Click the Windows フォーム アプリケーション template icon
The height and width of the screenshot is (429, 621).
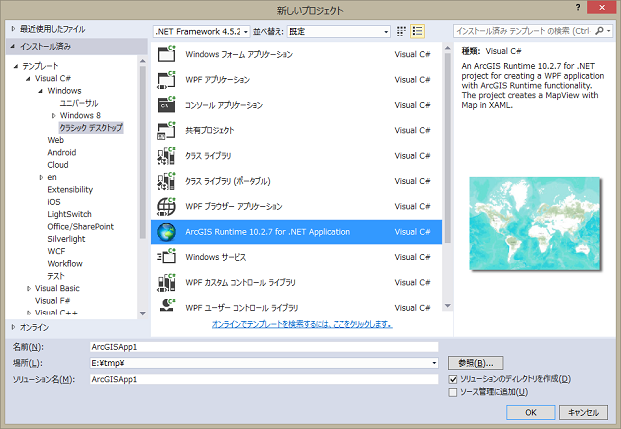tap(166, 54)
